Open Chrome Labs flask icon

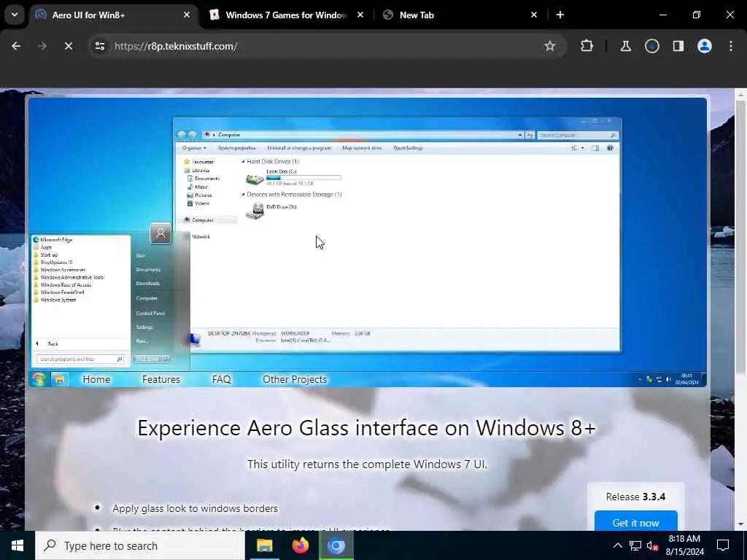click(x=625, y=46)
